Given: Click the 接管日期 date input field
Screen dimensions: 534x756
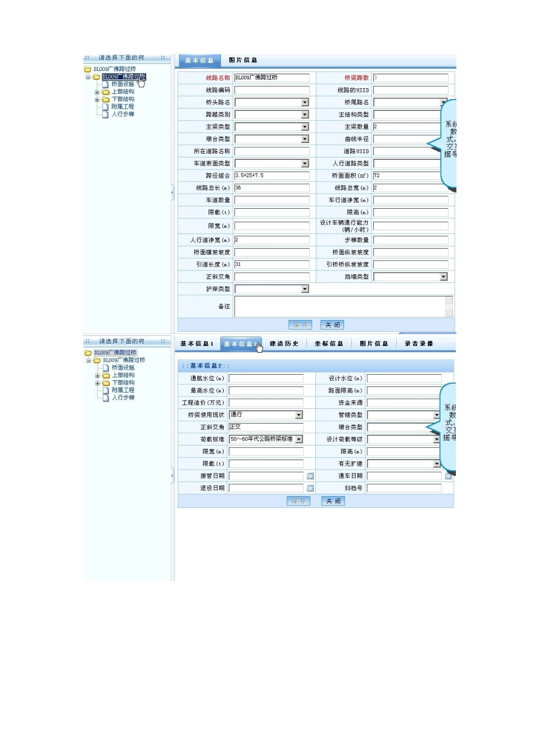Looking at the screenshot, I should click(x=266, y=476).
